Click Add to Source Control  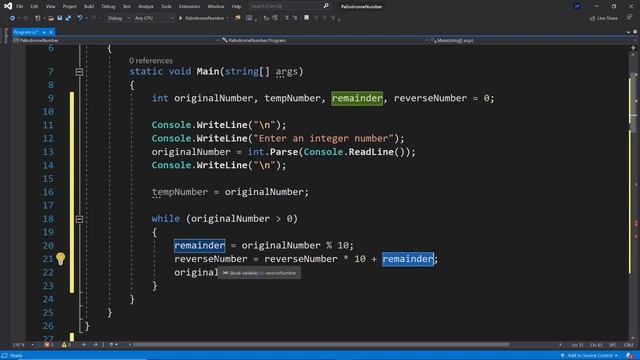590,356
